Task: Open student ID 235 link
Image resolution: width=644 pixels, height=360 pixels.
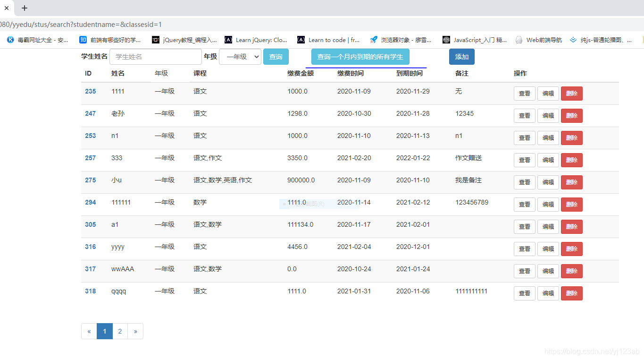Action: click(x=91, y=91)
